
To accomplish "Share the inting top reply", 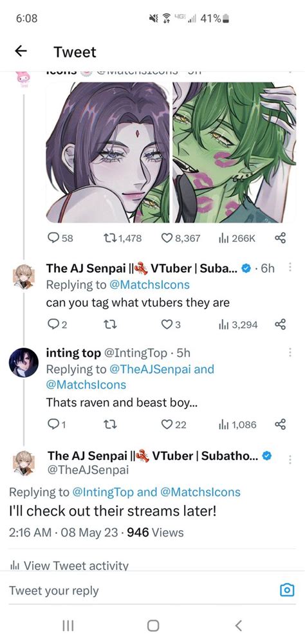I will pos(279,425).
